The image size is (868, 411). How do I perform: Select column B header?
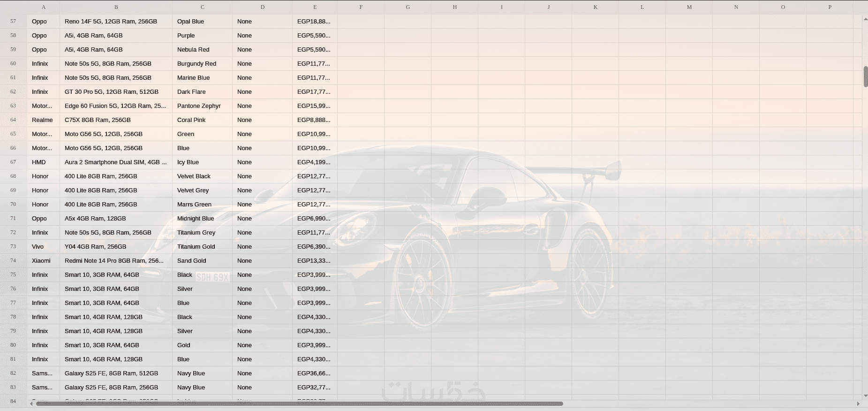click(116, 7)
